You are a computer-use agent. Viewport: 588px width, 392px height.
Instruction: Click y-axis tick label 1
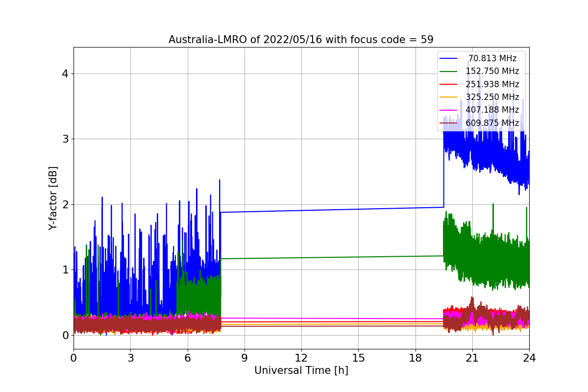coord(65,270)
